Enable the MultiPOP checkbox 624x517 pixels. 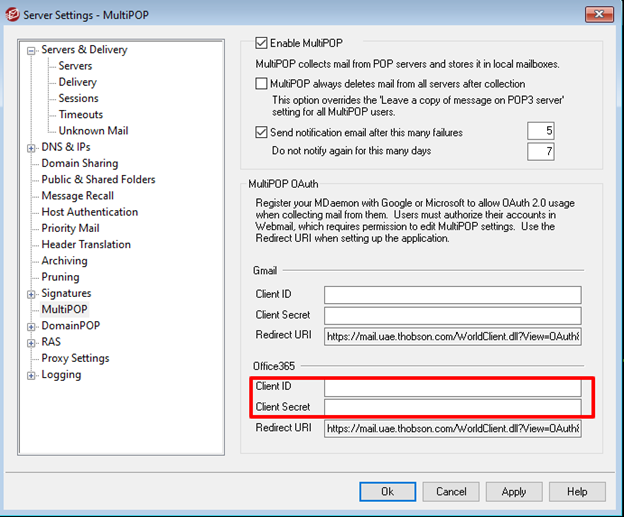point(262,43)
